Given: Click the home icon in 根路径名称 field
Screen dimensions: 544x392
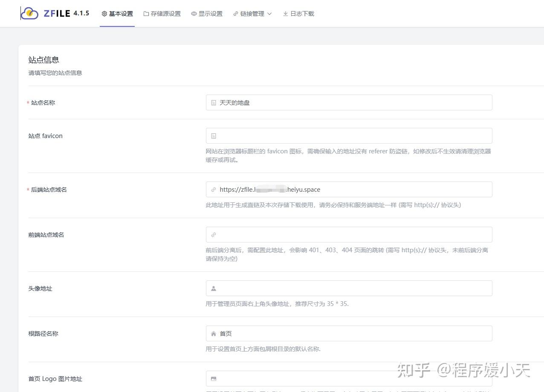Looking at the screenshot, I should [214, 334].
